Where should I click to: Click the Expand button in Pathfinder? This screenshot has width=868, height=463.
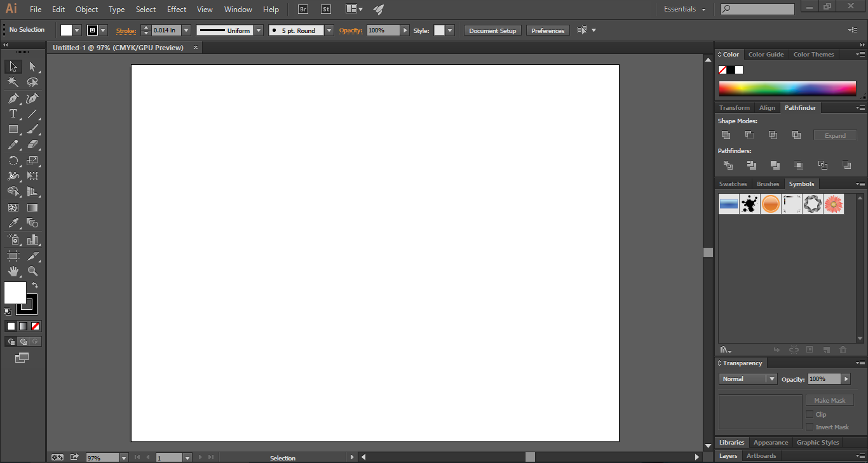click(835, 135)
